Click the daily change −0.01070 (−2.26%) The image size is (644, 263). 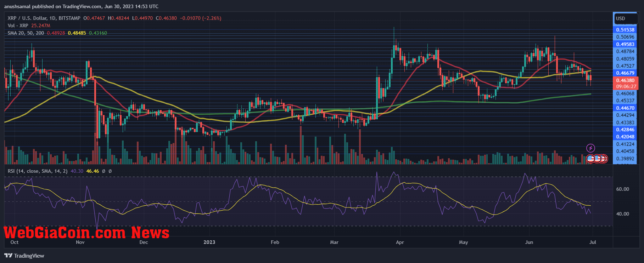click(x=201, y=18)
